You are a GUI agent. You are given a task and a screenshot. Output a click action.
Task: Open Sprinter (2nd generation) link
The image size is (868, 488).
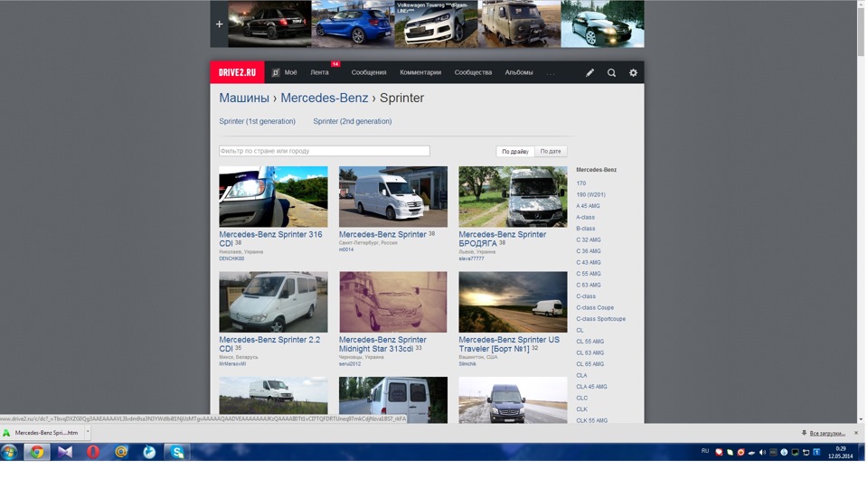point(352,121)
